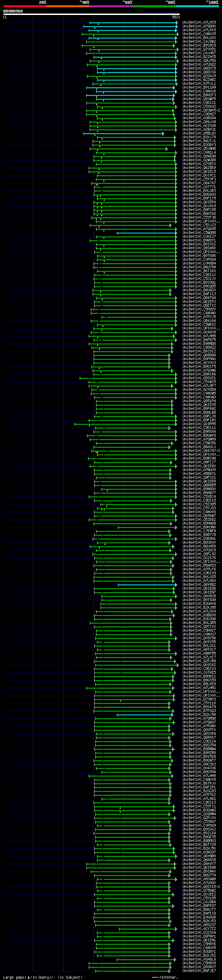Viewport: 222px width, 980px height.
Task: Click hit label UniRef100_Q3SAJ9
Action: [199, 76]
